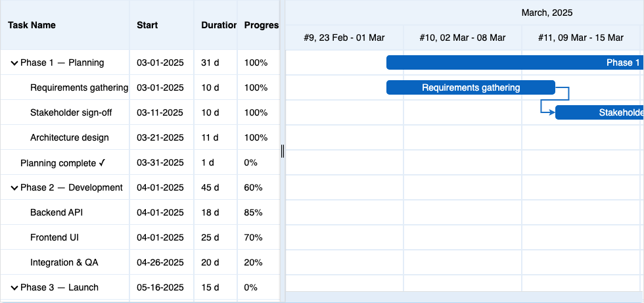Collapse the Phase 3 — Launch group
This screenshot has width=644, height=303.
point(14,288)
